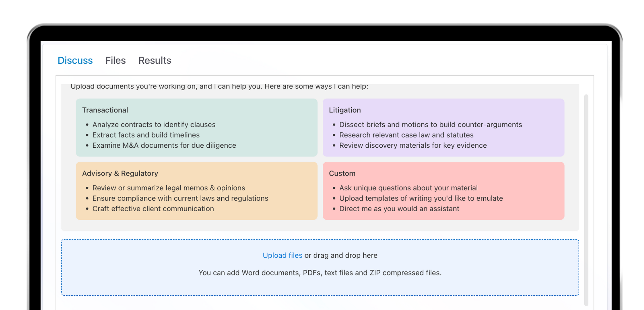Select the Litigation card heading

click(344, 110)
